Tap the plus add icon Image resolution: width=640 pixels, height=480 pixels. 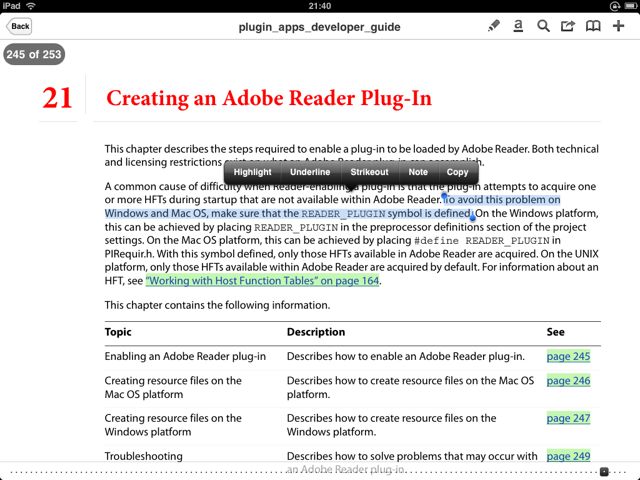pyautogui.click(x=618, y=26)
